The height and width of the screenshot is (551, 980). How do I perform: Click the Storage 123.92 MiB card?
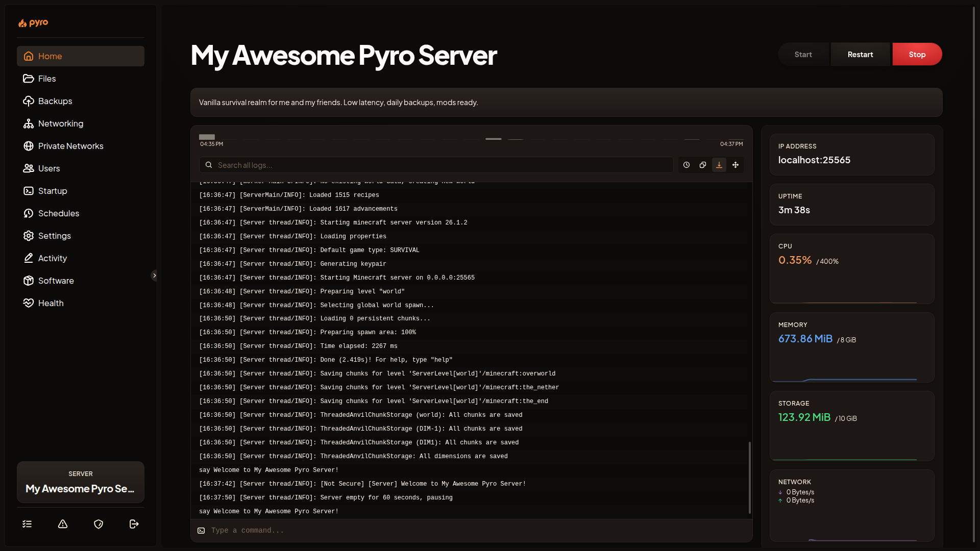point(852,426)
